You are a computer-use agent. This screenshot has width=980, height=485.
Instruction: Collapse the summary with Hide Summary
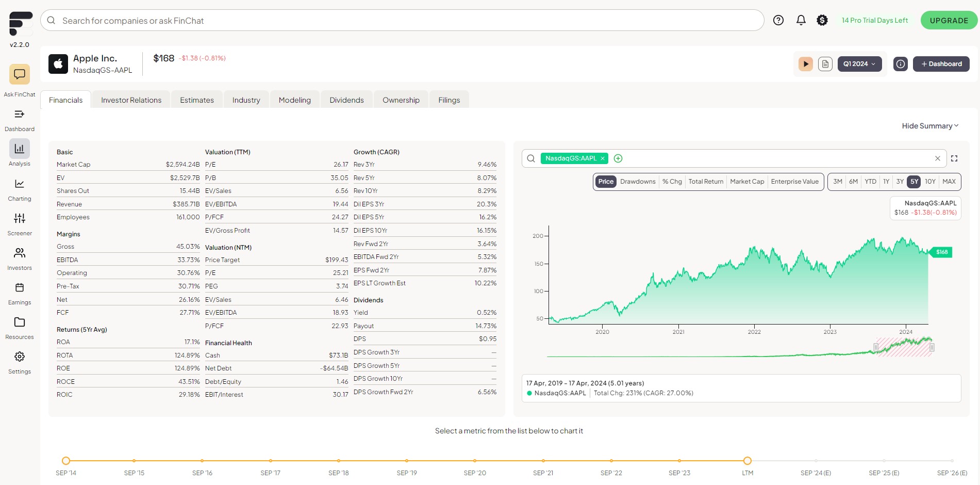pos(930,126)
